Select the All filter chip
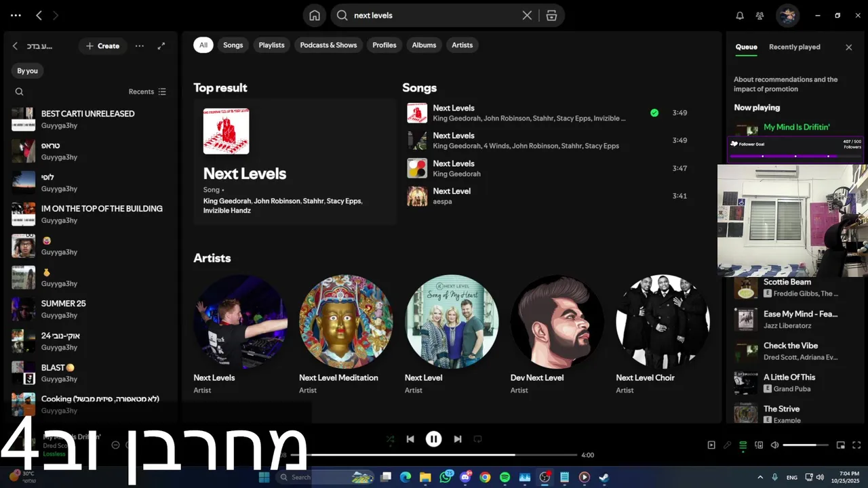The image size is (868, 488). point(203,45)
